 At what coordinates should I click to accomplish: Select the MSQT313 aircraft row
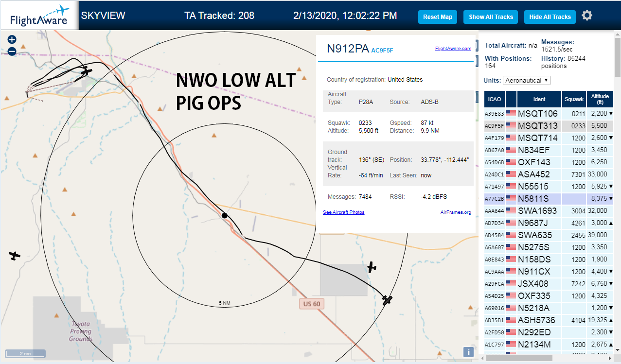(x=549, y=125)
